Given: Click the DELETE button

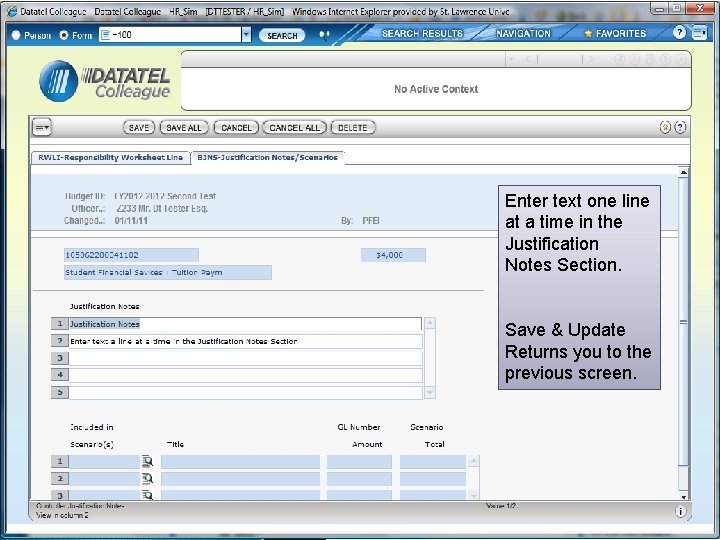Looking at the screenshot, I should (353, 128).
